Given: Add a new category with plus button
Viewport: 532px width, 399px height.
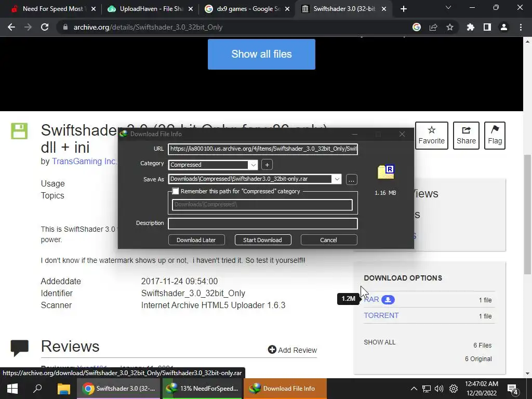Looking at the screenshot, I should click(x=267, y=165).
